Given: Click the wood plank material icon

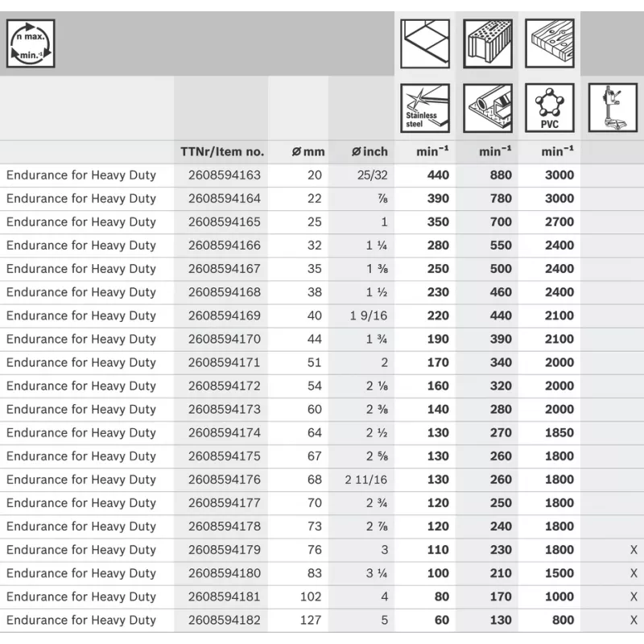Looking at the screenshot, I should click(x=550, y=43).
